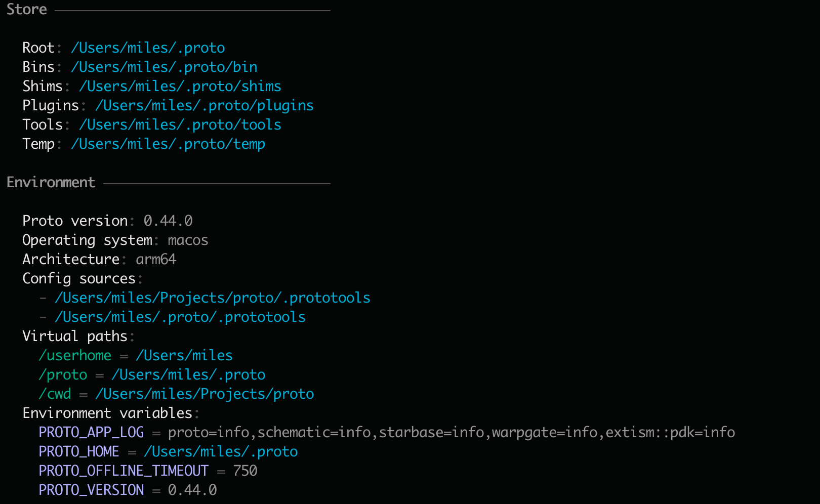Open the .proto/.prototools config source path

[180, 317]
